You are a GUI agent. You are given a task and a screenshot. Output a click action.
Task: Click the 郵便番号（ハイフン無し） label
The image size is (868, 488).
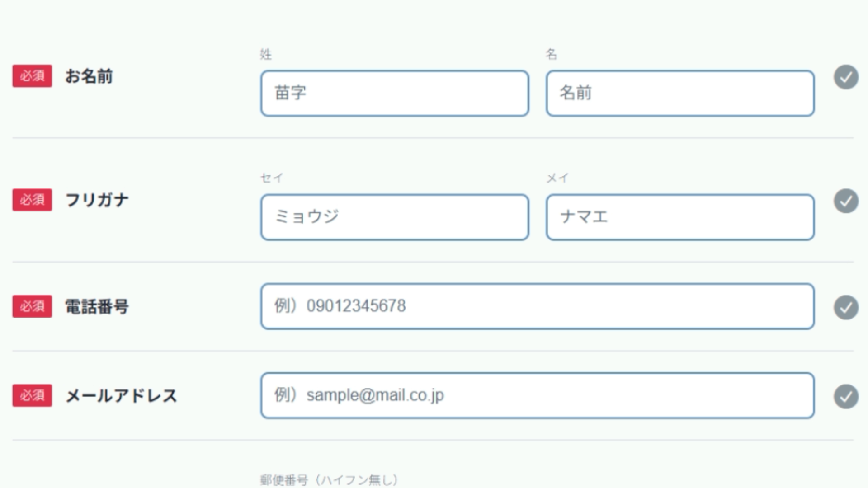point(329,480)
